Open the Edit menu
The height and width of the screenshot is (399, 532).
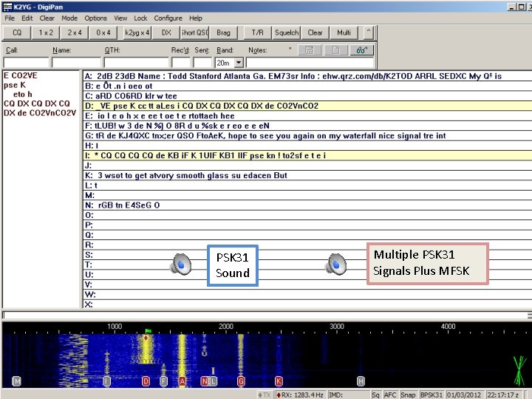pyautogui.click(x=27, y=18)
